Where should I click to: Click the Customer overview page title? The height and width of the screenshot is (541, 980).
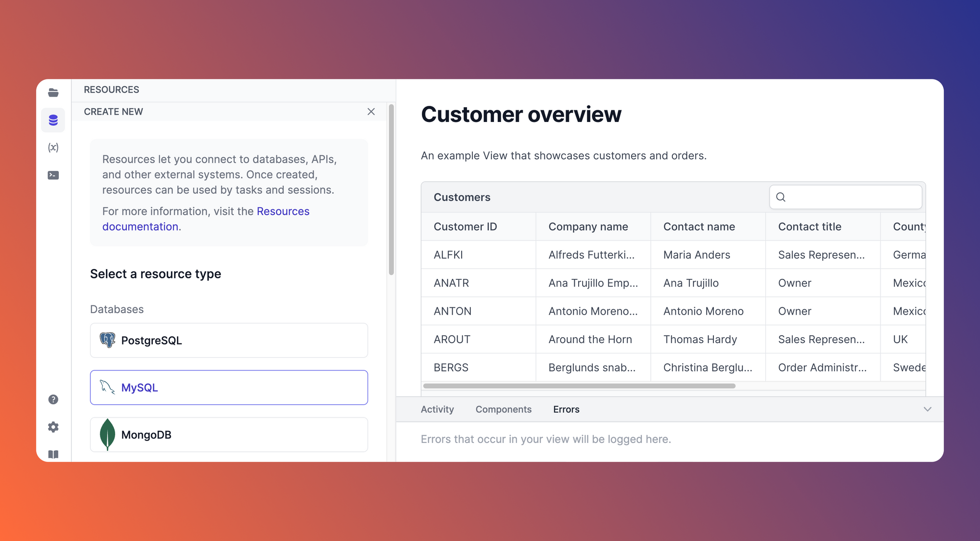click(x=521, y=114)
